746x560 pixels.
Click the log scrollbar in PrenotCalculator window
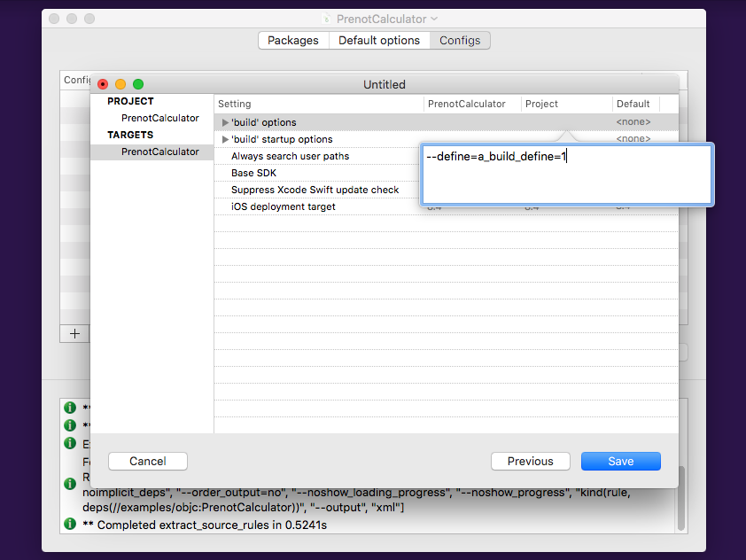pos(680,498)
